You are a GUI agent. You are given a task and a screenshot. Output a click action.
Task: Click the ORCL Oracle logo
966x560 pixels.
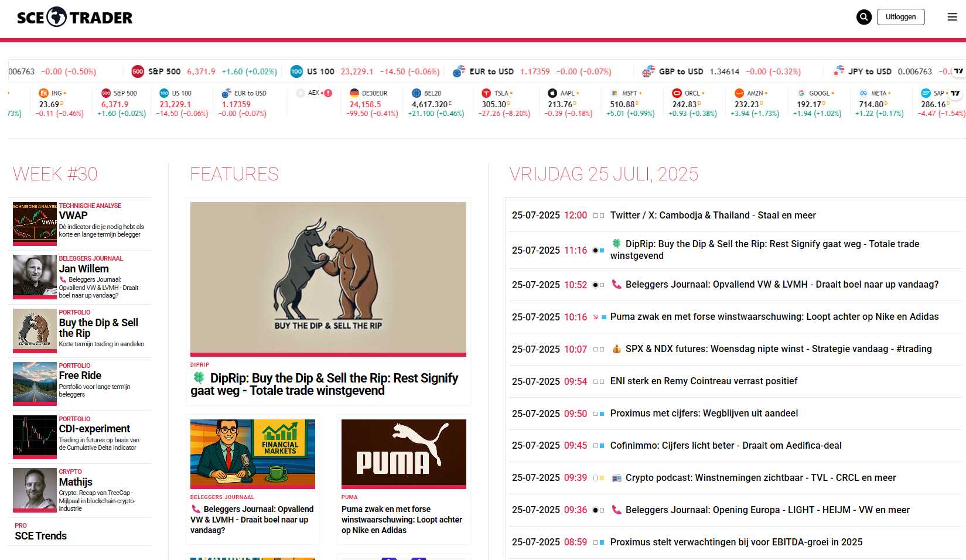click(x=677, y=93)
